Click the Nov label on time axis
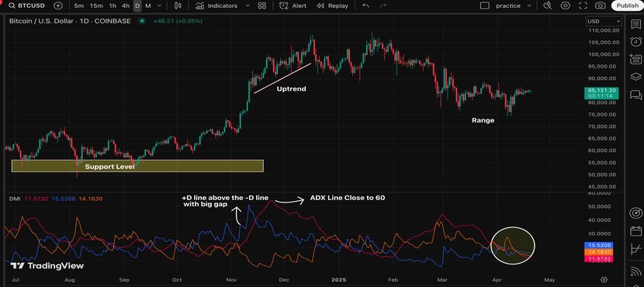This screenshot has height=287, width=644. point(232,280)
